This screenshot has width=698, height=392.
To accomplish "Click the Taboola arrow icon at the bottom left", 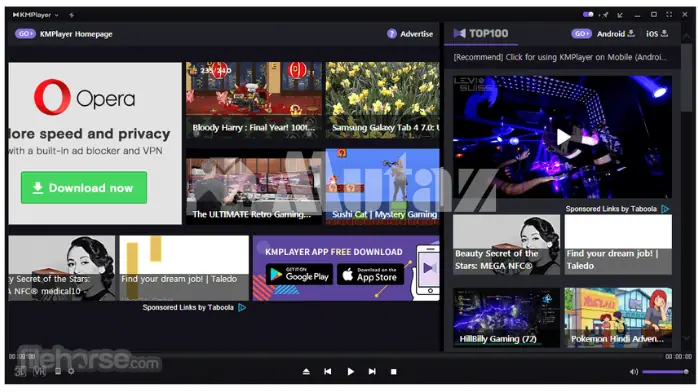I will click(x=242, y=307).
